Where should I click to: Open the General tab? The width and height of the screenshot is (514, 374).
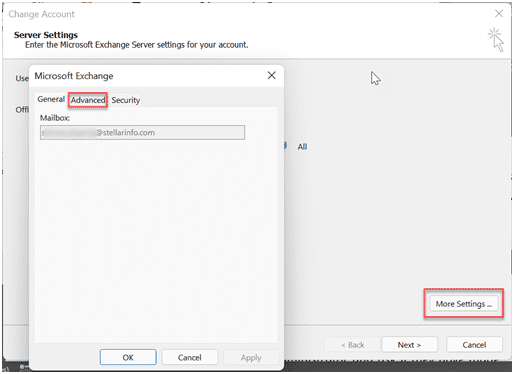(x=51, y=99)
